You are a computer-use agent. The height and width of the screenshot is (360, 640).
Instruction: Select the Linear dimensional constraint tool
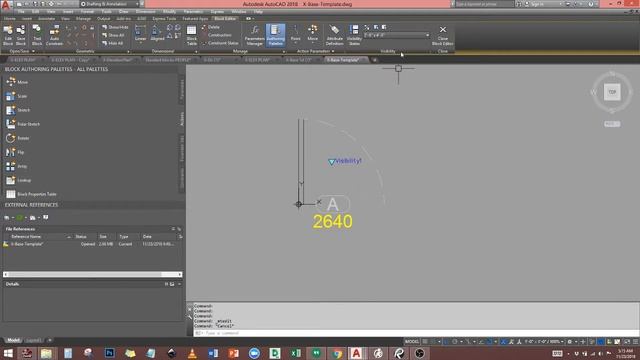tap(140, 33)
